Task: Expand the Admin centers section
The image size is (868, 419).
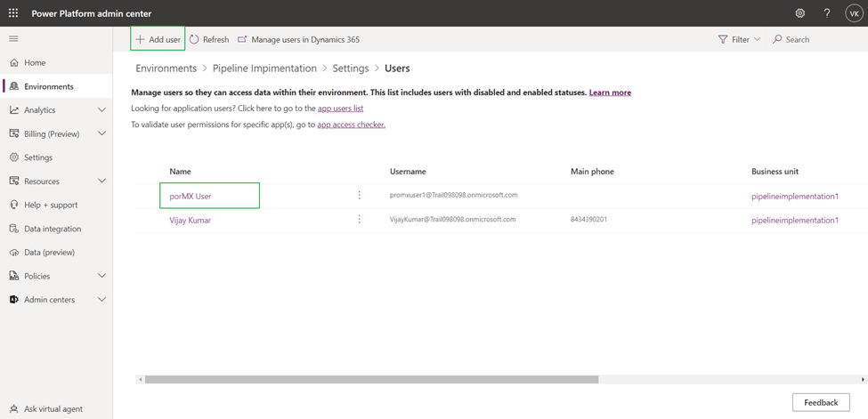Action: click(101, 300)
